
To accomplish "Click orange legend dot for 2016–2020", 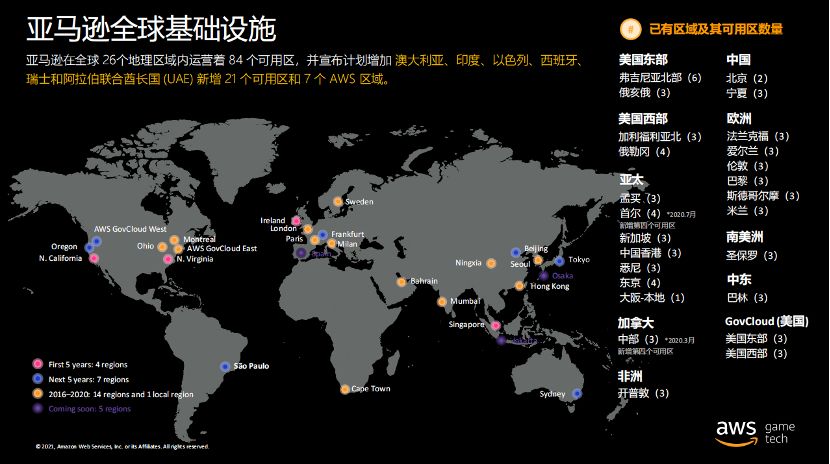I will coord(38,394).
